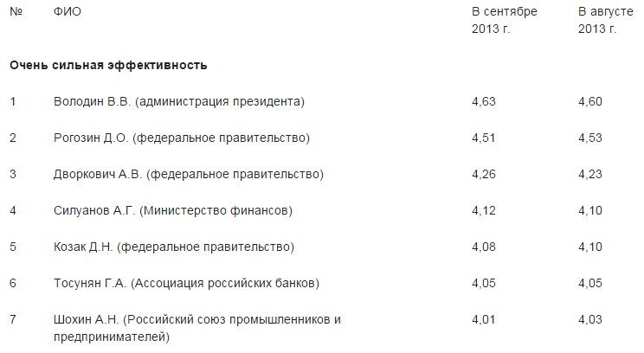644x353 pixels.
Task: Click the Козак Д.Н. entry
Action: pos(174,247)
